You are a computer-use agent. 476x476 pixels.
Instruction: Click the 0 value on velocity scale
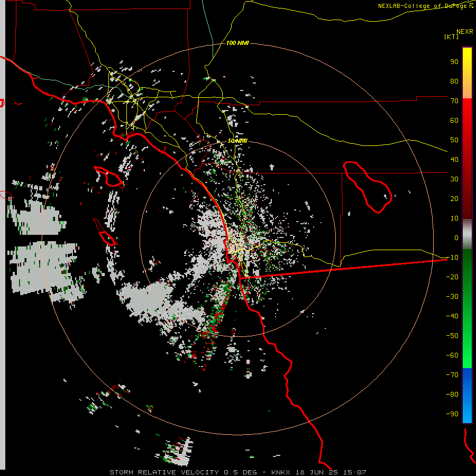click(x=456, y=237)
